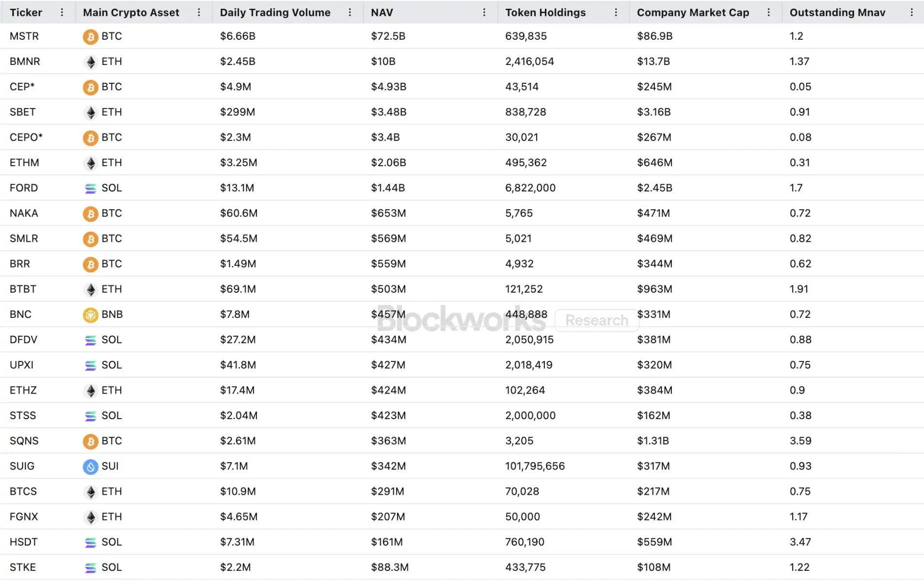This screenshot has width=924, height=580.
Task: Open the Ticker column options menu
Action: 62,13
